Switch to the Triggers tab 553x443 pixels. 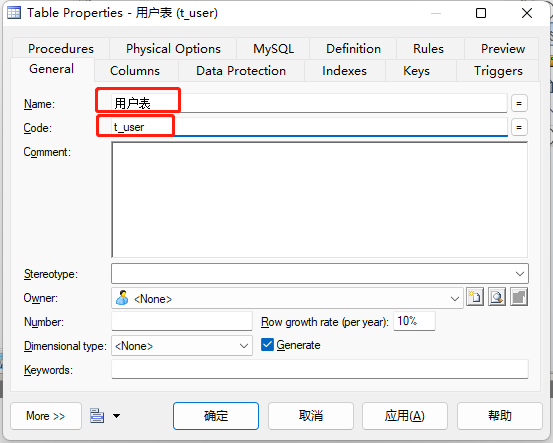point(498,71)
